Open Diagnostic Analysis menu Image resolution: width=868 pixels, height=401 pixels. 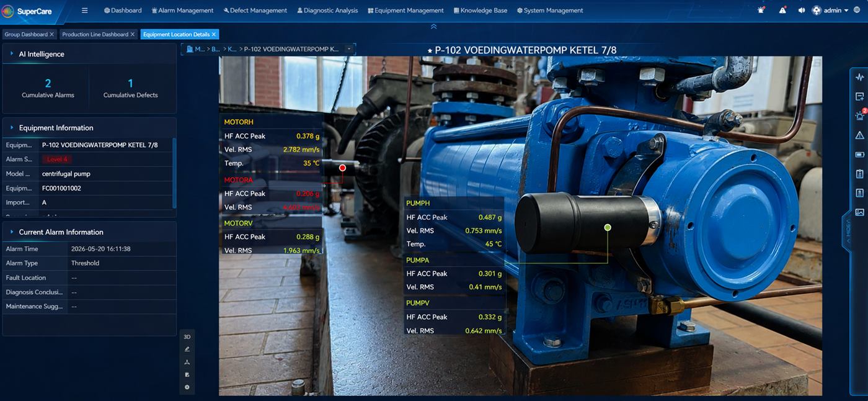coord(327,11)
